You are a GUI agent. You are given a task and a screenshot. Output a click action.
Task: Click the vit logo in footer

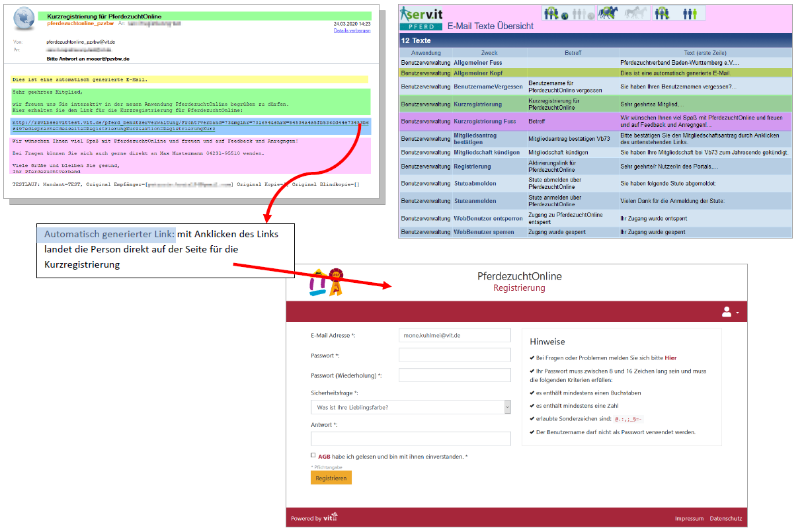[331, 518]
